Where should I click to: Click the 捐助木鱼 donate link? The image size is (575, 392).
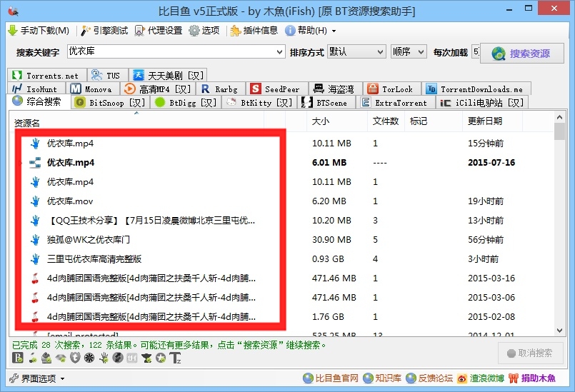532,378
